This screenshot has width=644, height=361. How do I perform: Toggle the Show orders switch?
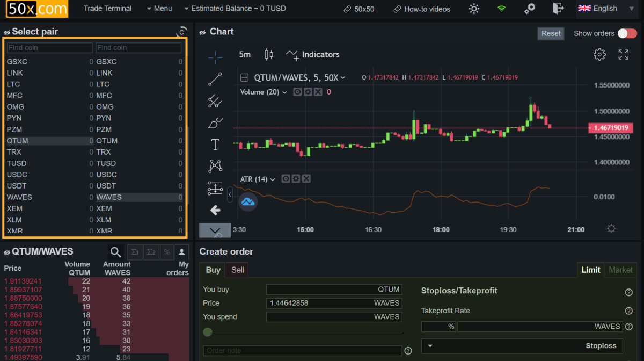[x=627, y=33]
